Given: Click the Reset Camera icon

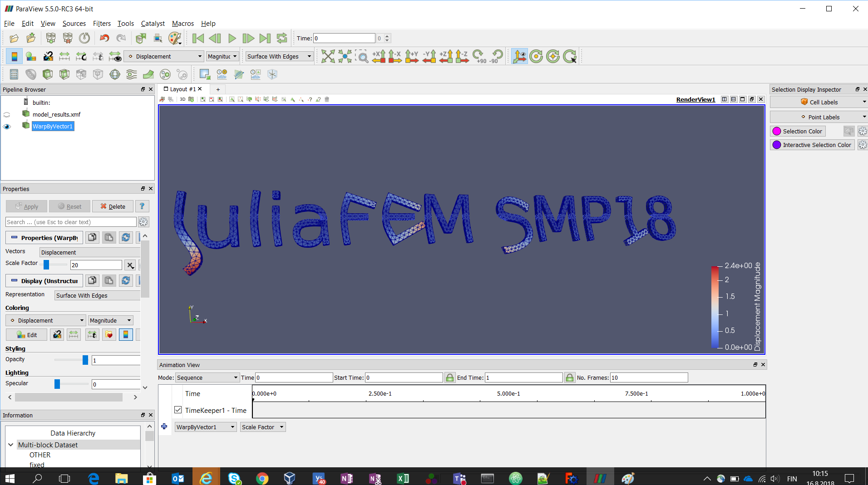Looking at the screenshot, I should 328,56.
